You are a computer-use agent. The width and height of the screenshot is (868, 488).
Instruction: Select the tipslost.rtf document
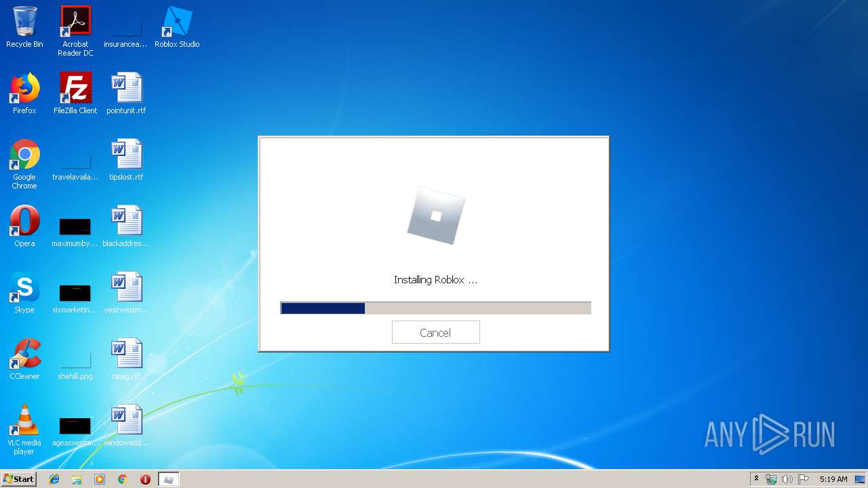point(126,160)
